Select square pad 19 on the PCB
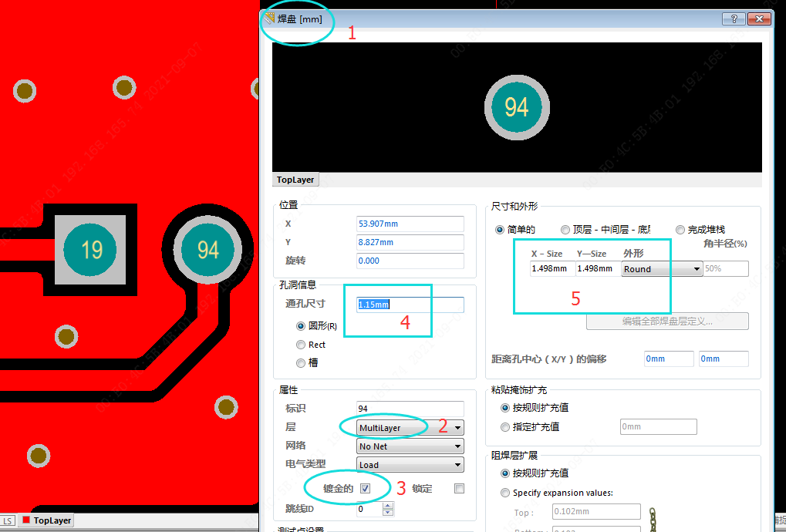 92,250
